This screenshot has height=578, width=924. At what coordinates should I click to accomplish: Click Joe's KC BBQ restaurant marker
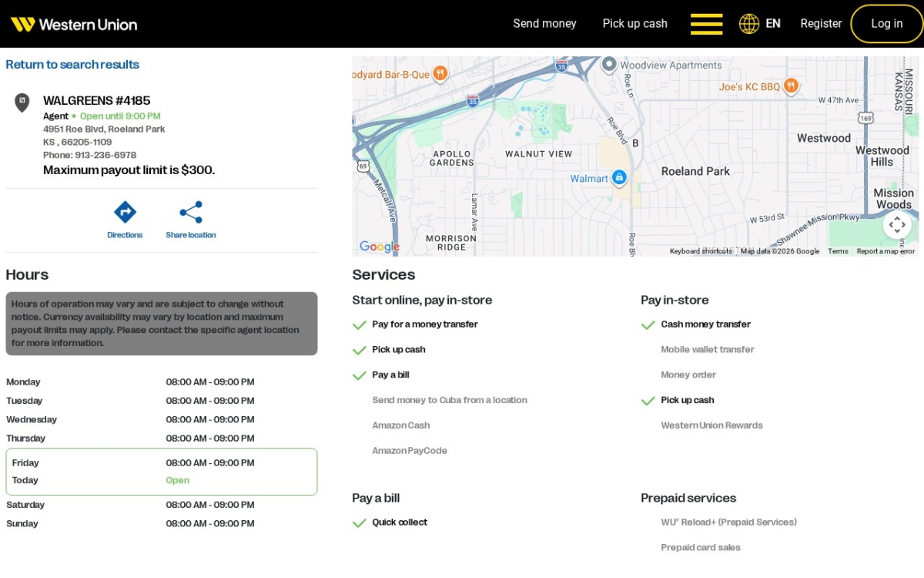click(791, 86)
